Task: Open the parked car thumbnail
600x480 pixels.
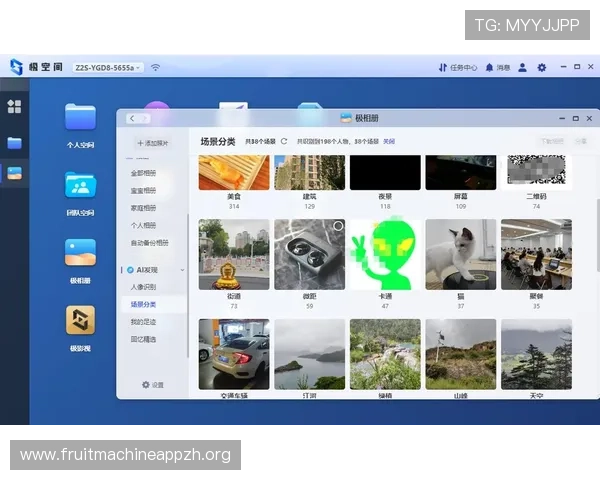Action: (x=234, y=354)
